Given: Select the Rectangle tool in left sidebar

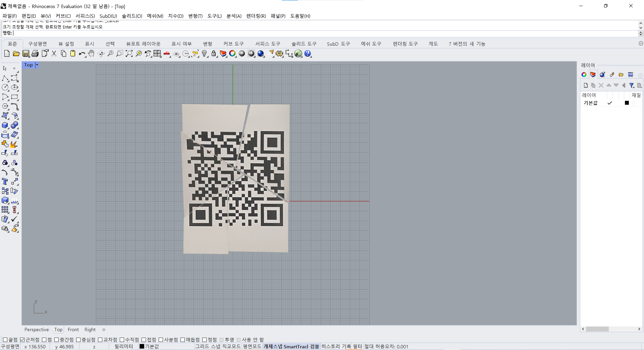Looking at the screenshot, I should point(14,97).
